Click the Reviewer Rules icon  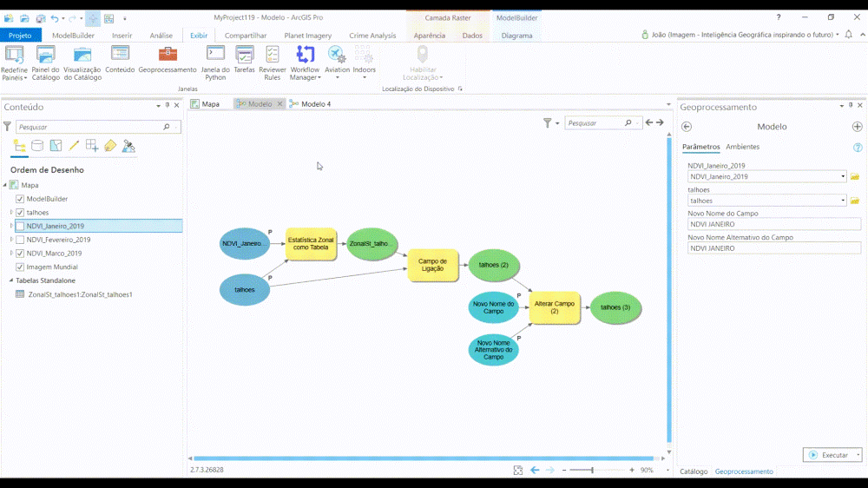coord(273,55)
